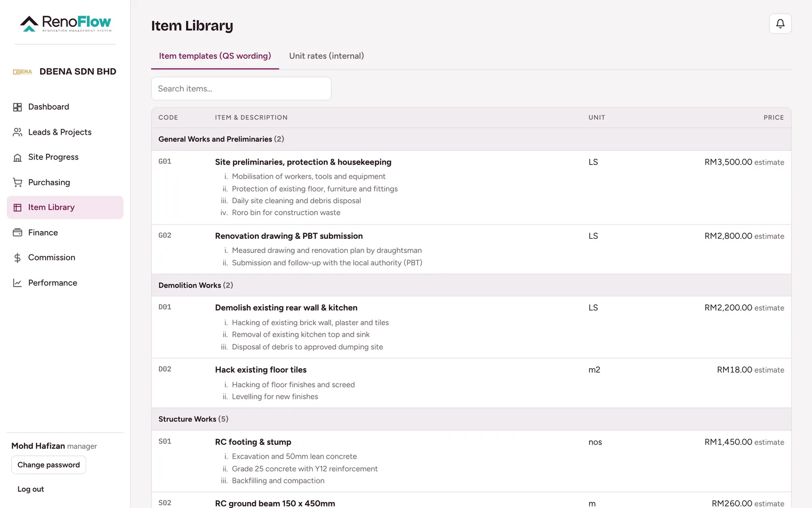This screenshot has height=508, width=812.
Task: Click the DBENA company logo
Action: point(22,72)
